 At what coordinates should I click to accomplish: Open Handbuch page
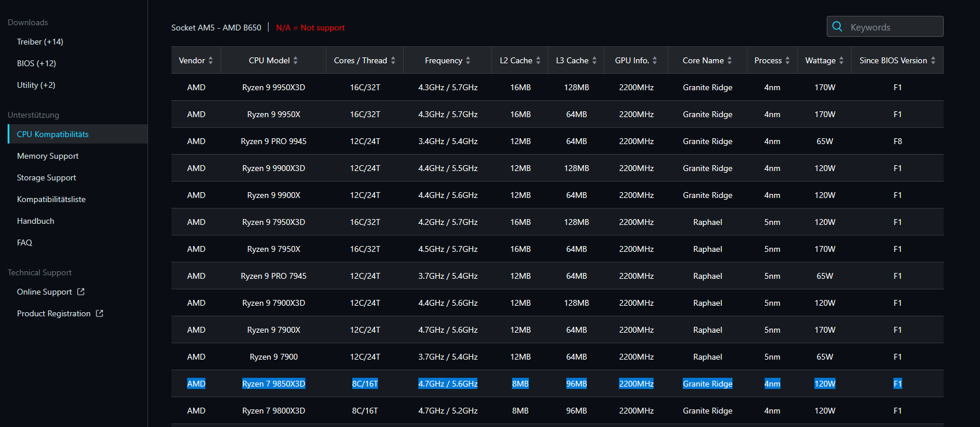coord(36,221)
